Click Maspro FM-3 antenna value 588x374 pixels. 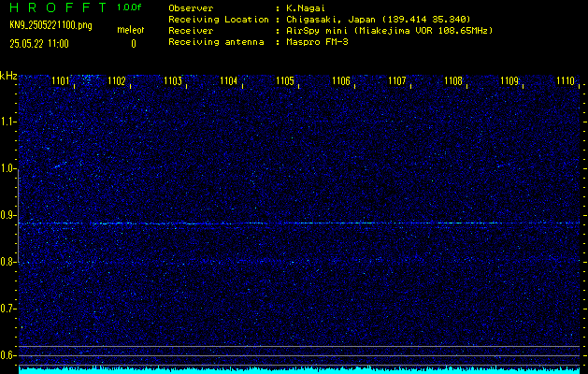coord(317,42)
